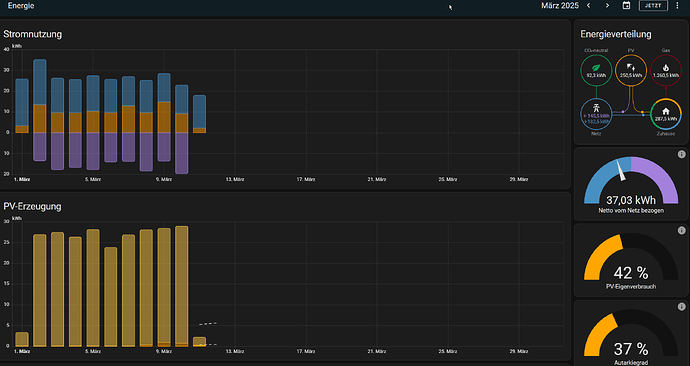The image size is (690, 366).
Task: Open info icon on Autarkiegrad gauge
Action: coord(682,307)
